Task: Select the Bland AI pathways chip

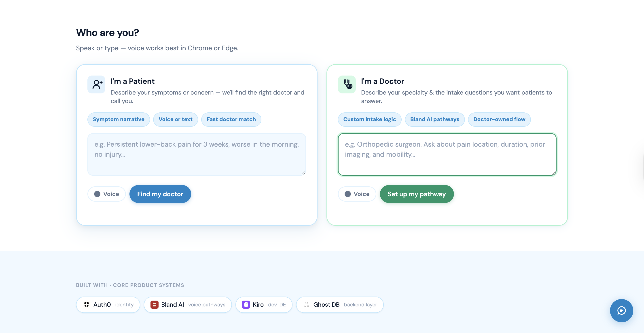Action: coord(434,119)
